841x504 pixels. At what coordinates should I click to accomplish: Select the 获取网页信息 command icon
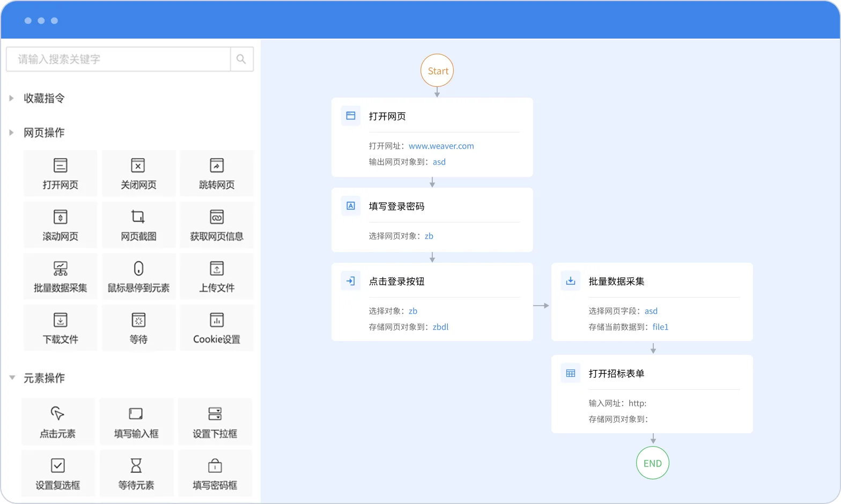click(x=217, y=217)
